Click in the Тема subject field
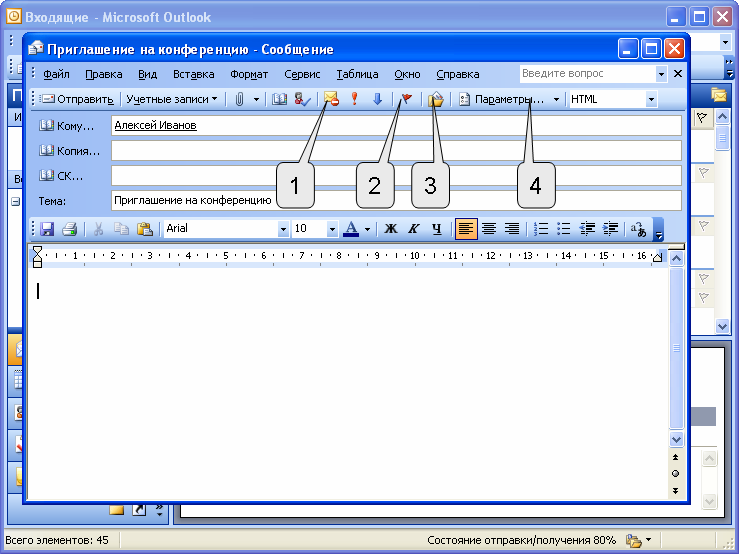This screenshot has width=739, height=554. (x=396, y=200)
